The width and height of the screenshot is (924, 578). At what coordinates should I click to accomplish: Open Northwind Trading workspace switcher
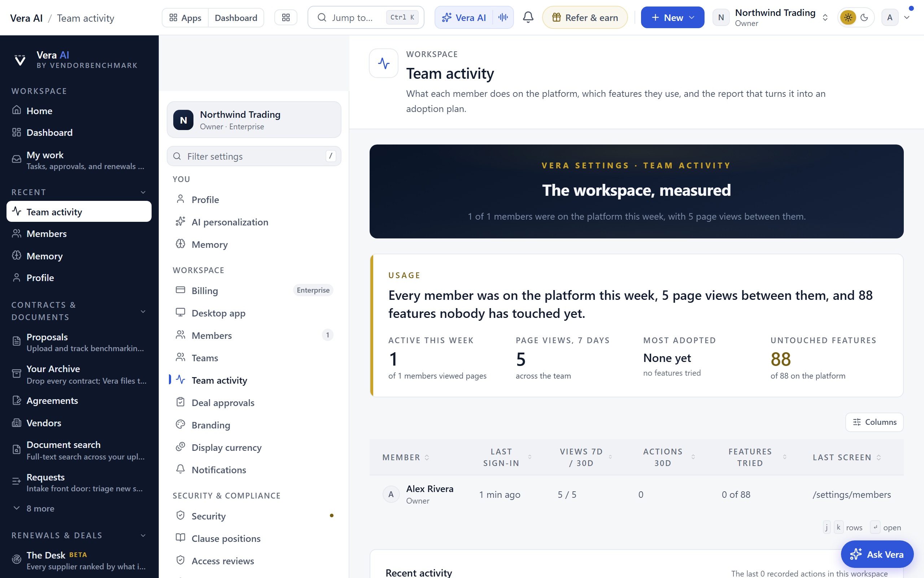(x=771, y=18)
